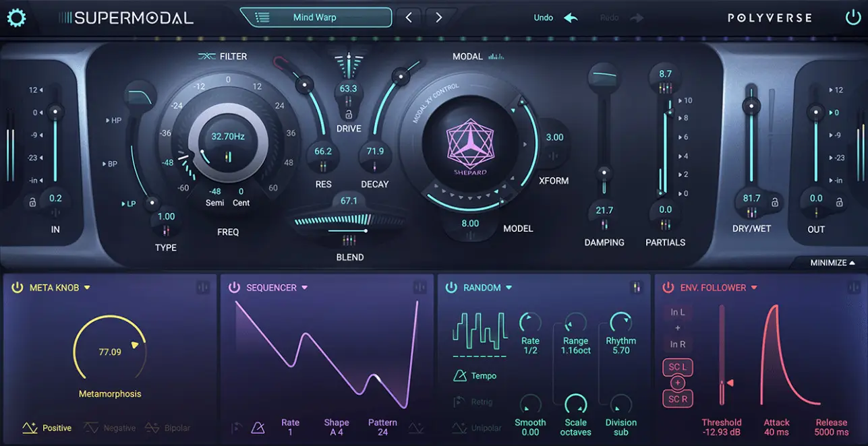Screen dimensions: 868x446
Task: Open the SEQUENCER dropdown arrow
Action: [x=304, y=288]
